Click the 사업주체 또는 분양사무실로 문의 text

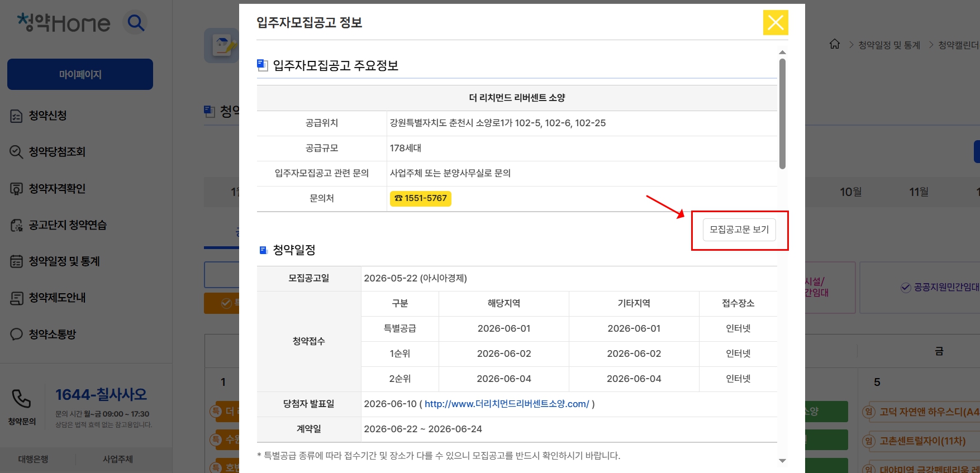[450, 173]
